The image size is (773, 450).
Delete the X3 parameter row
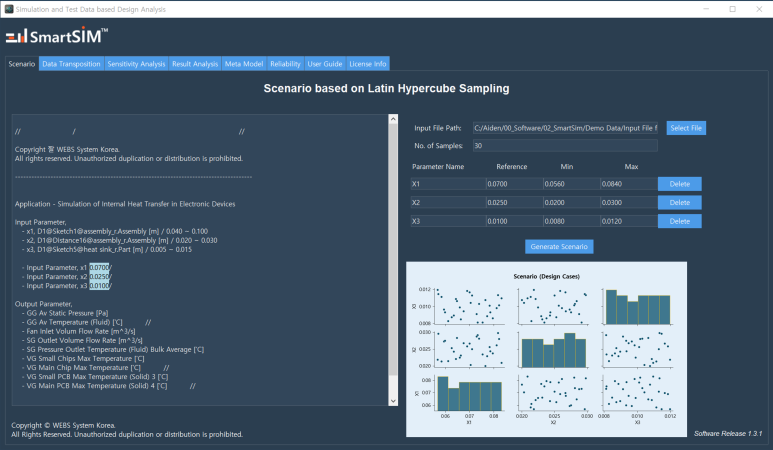(x=679, y=221)
